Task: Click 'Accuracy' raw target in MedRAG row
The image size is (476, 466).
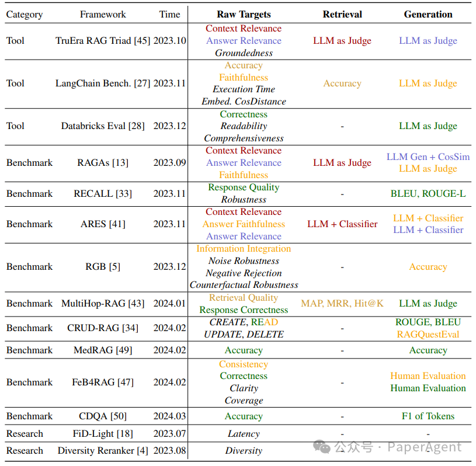Action: (244, 350)
